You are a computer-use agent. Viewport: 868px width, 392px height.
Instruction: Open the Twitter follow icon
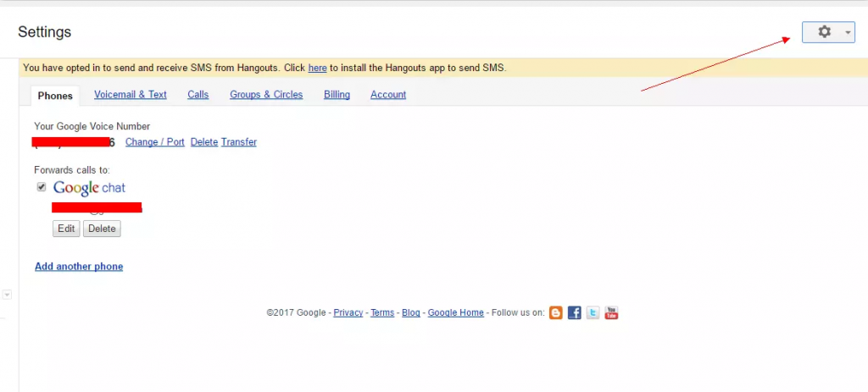click(593, 313)
